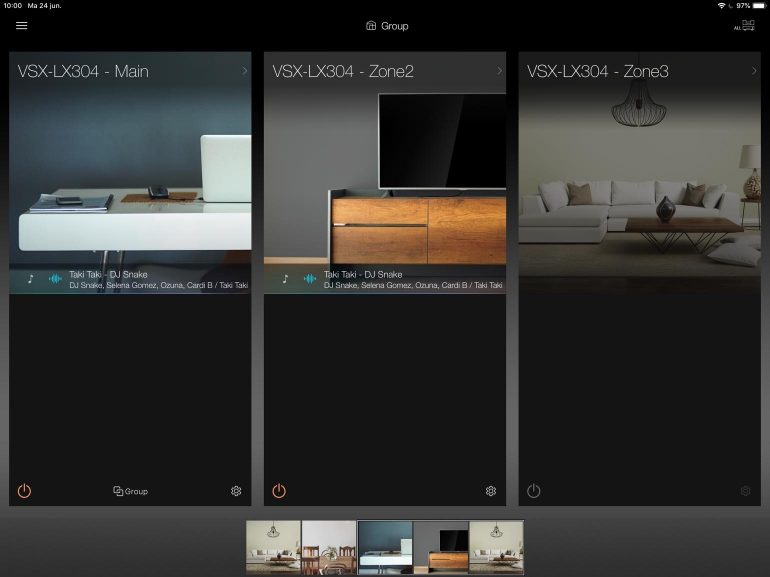Expand VSX-LX304 Zone2 chevron

coord(498,71)
